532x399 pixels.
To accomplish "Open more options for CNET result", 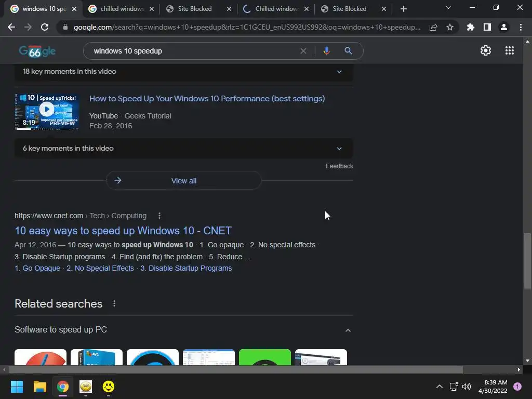I will (x=159, y=216).
